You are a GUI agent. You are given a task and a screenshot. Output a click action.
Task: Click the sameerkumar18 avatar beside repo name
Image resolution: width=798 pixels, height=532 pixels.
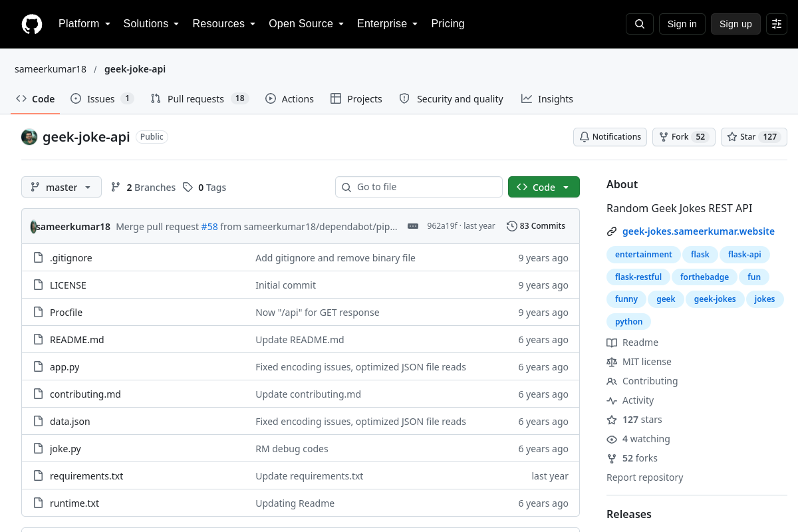(29, 137)
